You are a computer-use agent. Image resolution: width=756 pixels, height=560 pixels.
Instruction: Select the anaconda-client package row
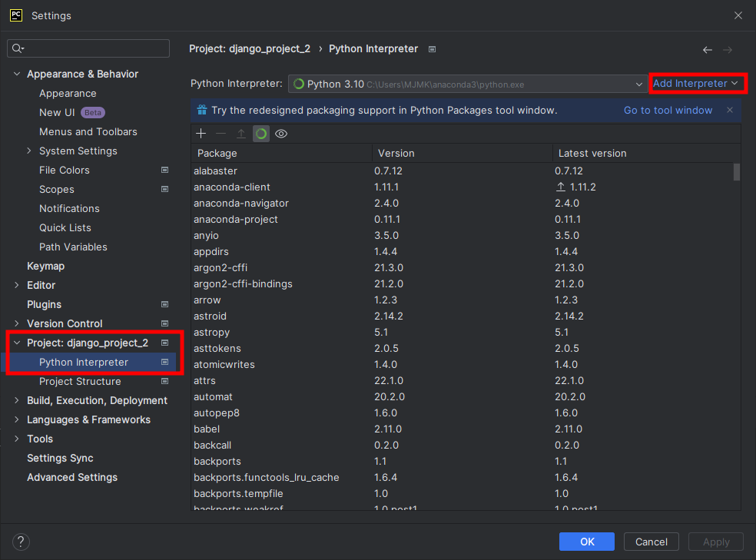point(462,187)
